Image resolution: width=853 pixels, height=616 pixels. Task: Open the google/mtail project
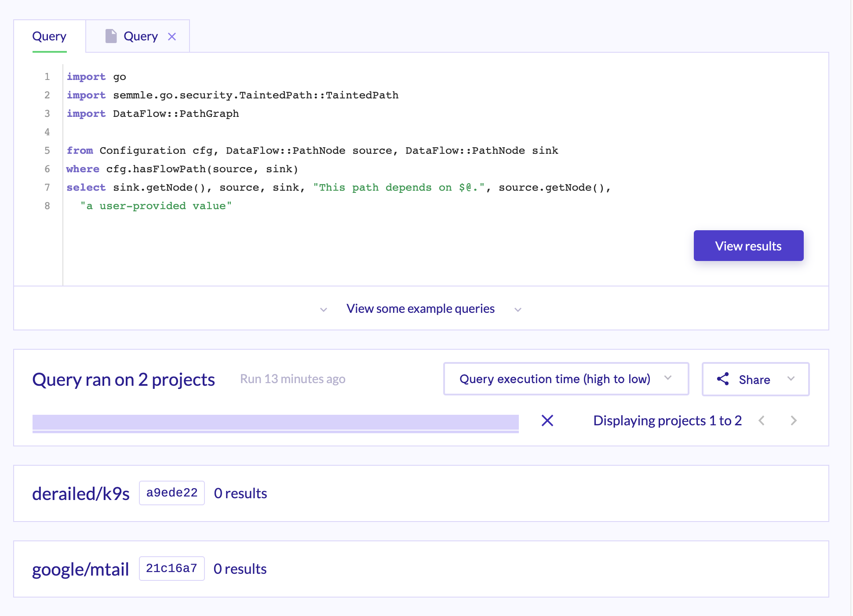point(80,569)
